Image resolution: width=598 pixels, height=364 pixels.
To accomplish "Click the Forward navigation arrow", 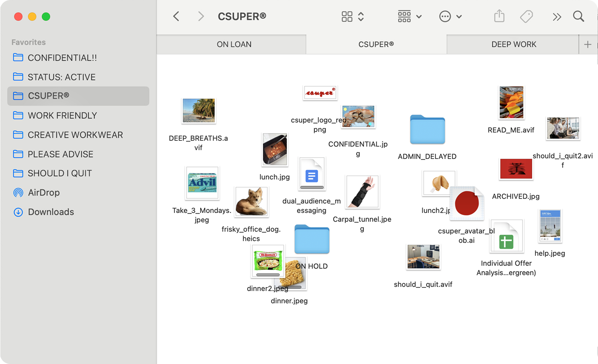I will (201, 16).
